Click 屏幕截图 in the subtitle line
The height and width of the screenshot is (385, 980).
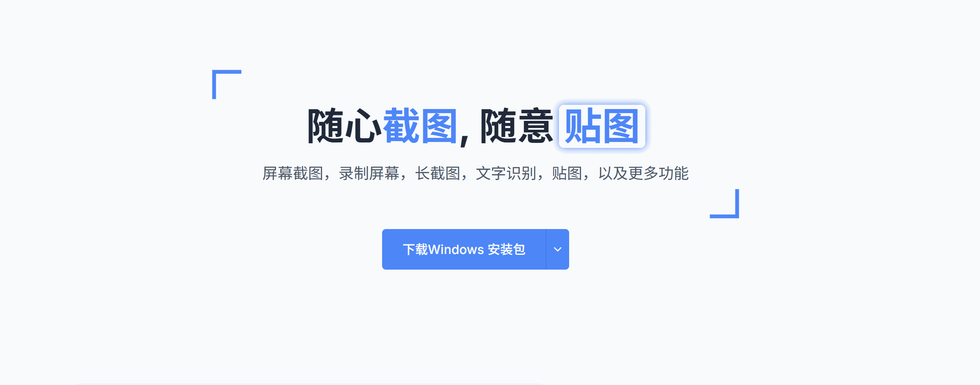293,173
